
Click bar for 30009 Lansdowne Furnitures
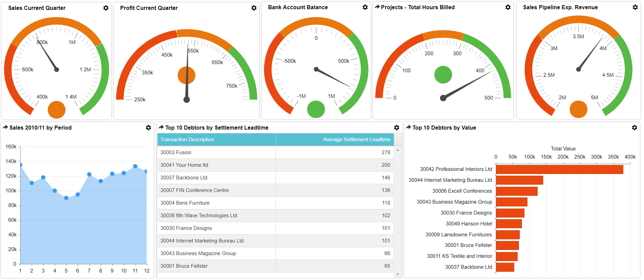[508, 235]
